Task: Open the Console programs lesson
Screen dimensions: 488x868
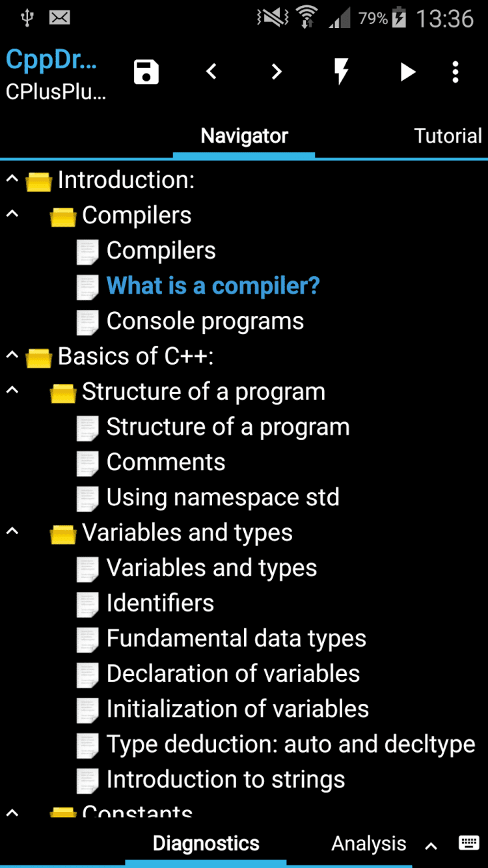Action: [204, 321]
